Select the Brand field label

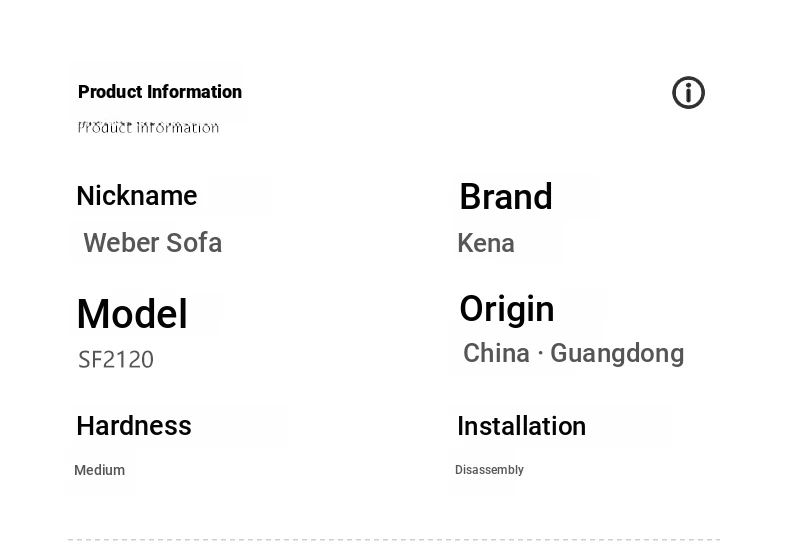click(505, 197)
